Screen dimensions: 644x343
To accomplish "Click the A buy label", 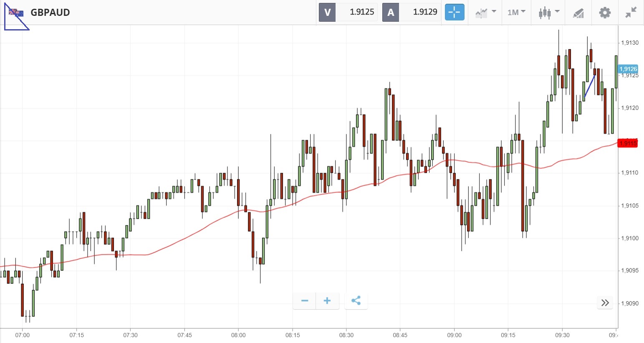I will pos(391,13).
